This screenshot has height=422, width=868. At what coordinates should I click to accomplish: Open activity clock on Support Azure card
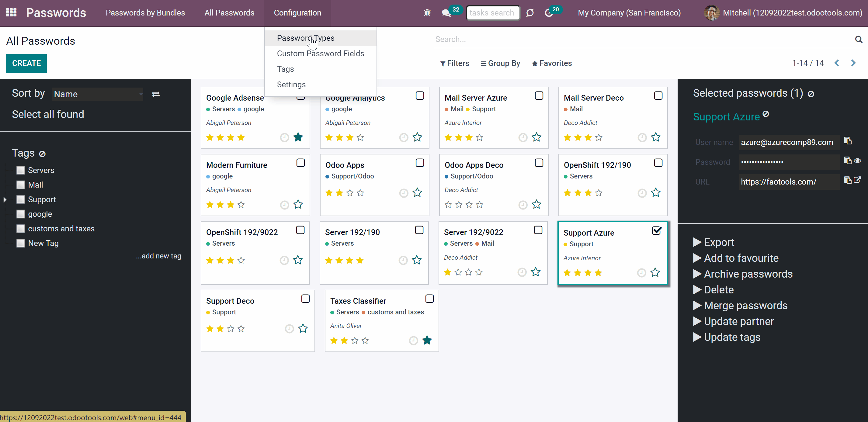[641, 273]
